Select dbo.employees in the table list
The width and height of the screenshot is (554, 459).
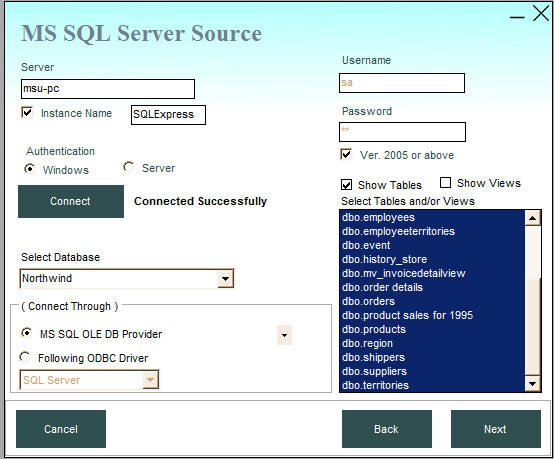click(x=432, y=217)
